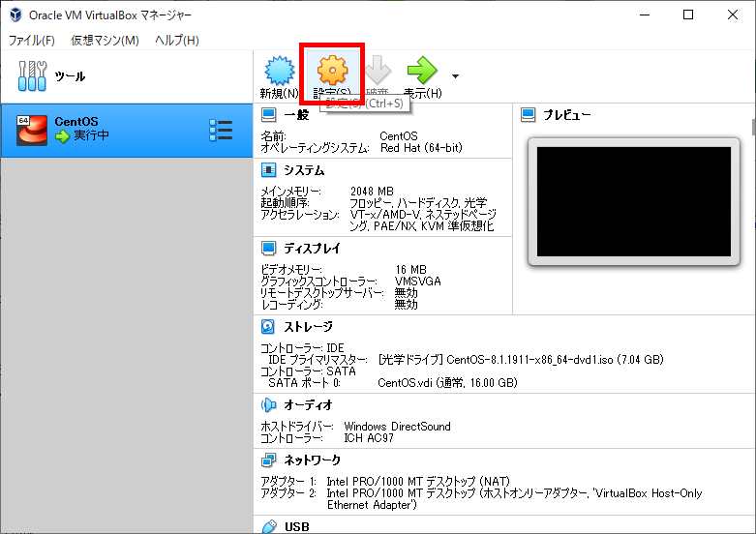Open Settings (設定) gear toolbar icon
756x534 pixels.
click(x=332, y=71)
